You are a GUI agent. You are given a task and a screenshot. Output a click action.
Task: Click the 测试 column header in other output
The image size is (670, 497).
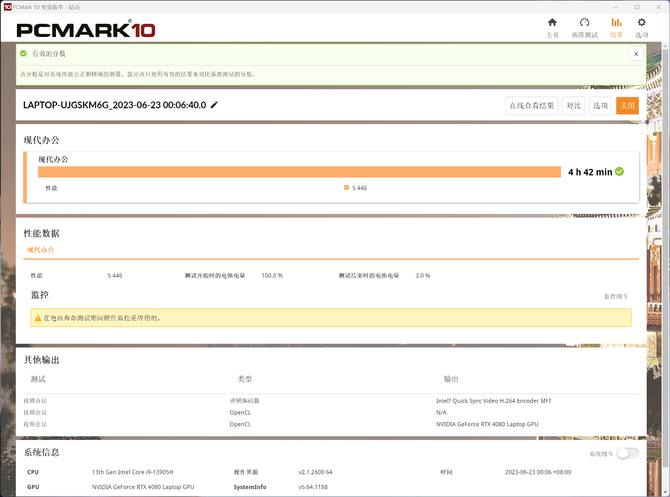point(38,379)
